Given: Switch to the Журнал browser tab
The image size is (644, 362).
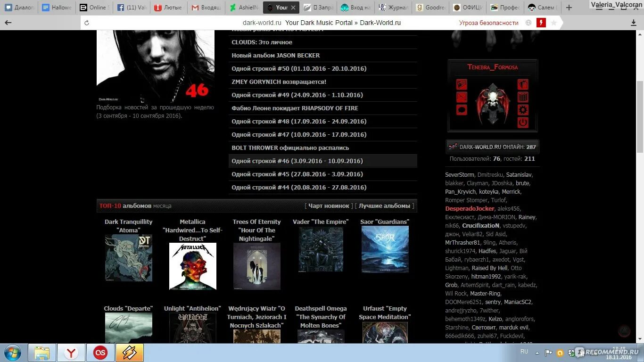Looking at the screenshot, I should click(393, 8).
